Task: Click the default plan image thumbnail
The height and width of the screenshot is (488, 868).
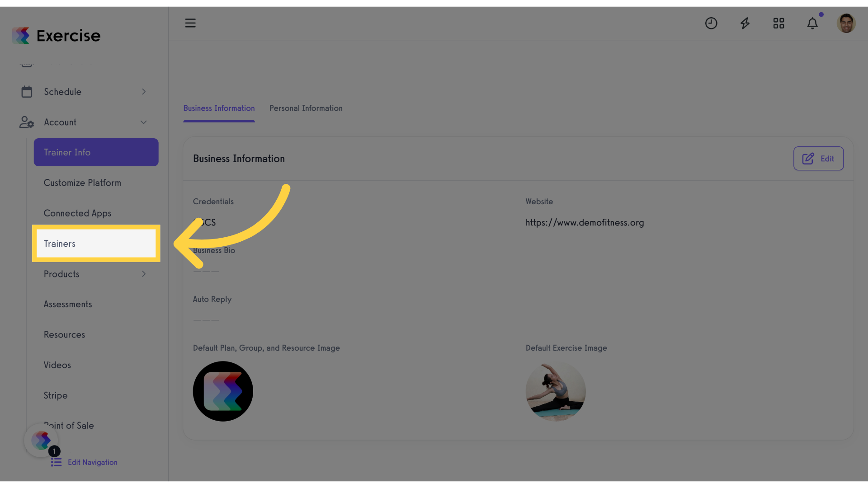Action: [223, 391]
